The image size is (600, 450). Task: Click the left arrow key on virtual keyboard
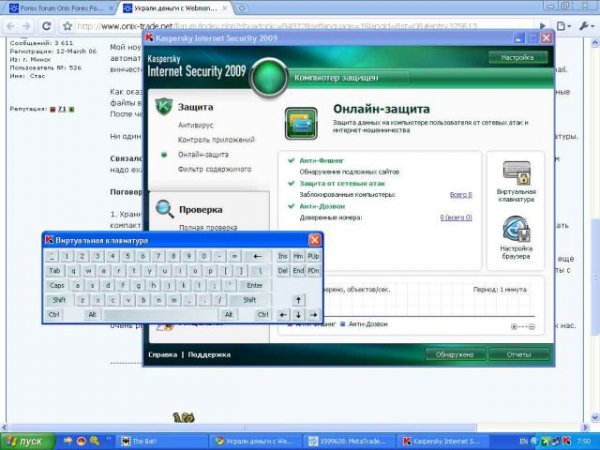coord(283,315)
